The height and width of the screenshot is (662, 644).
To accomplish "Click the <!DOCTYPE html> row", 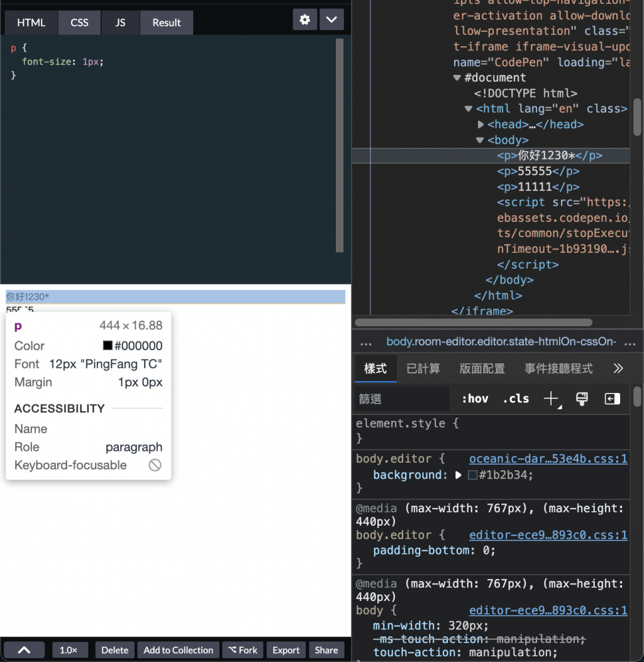I will pos(525,93).
